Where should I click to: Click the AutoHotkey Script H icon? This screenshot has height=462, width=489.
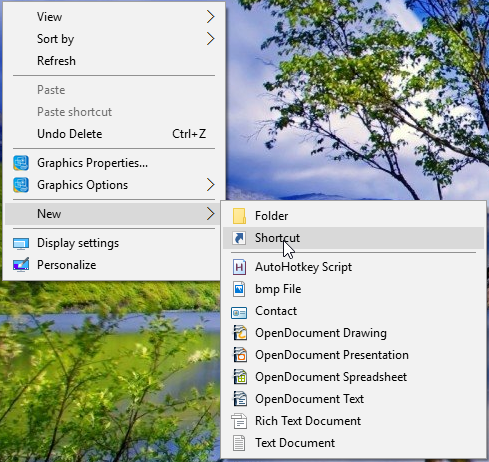coord(239,267)
